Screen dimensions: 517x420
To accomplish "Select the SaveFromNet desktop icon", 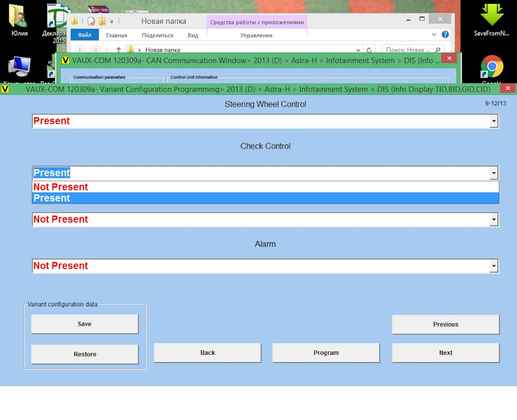I will [492, 20].
